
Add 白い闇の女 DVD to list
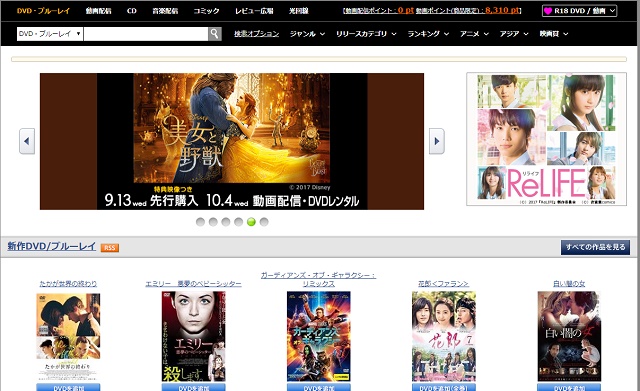click(569, 387)
